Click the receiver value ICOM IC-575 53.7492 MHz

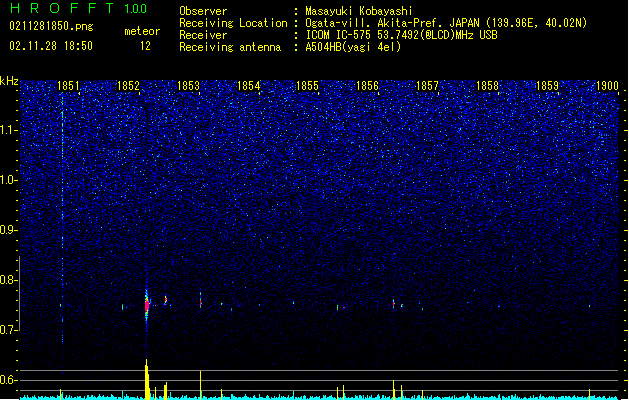(x=401, y=35)
